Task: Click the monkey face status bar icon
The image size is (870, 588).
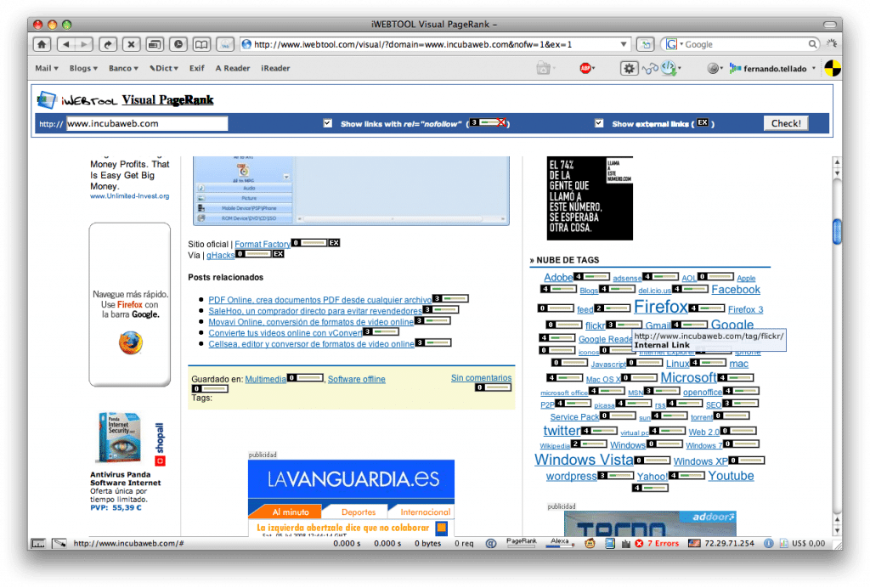Action: (590, 543)
